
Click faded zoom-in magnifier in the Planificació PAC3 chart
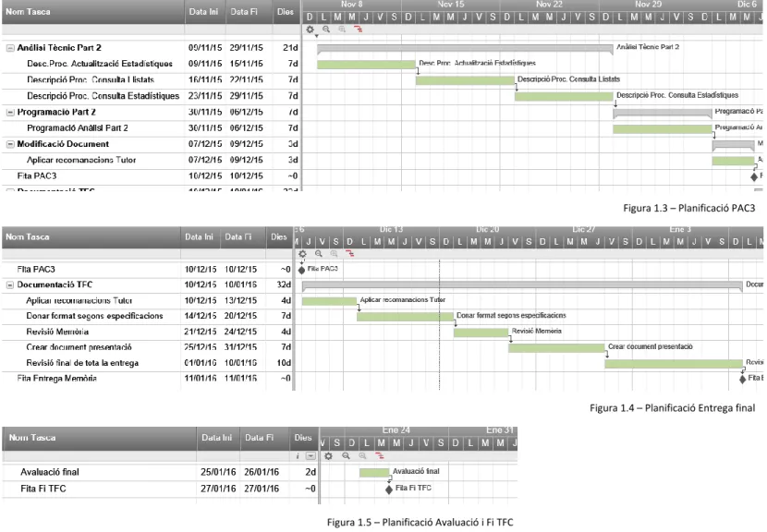pyautogui.click(x=342, y=30)
